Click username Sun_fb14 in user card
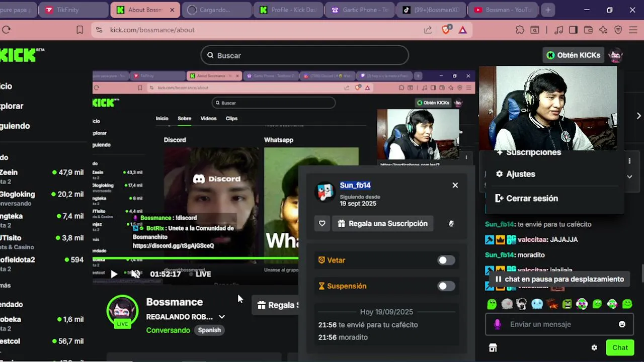This screenshot has width=644, height=362. pos(355,185)
